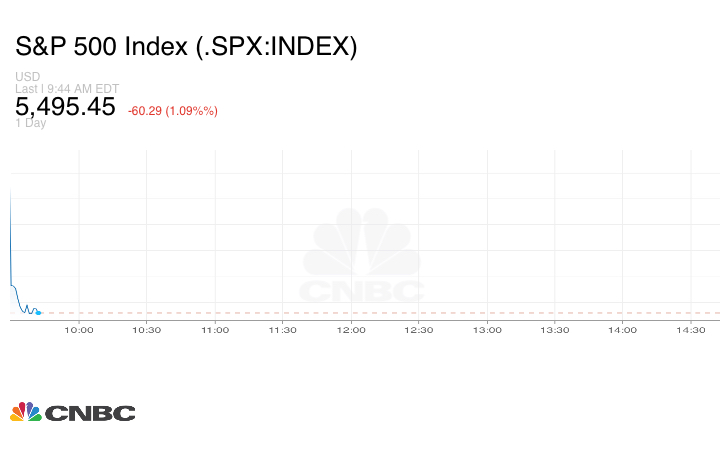
Task: Click the faint CNBC watermark in the chart
Action: point(363,256)
